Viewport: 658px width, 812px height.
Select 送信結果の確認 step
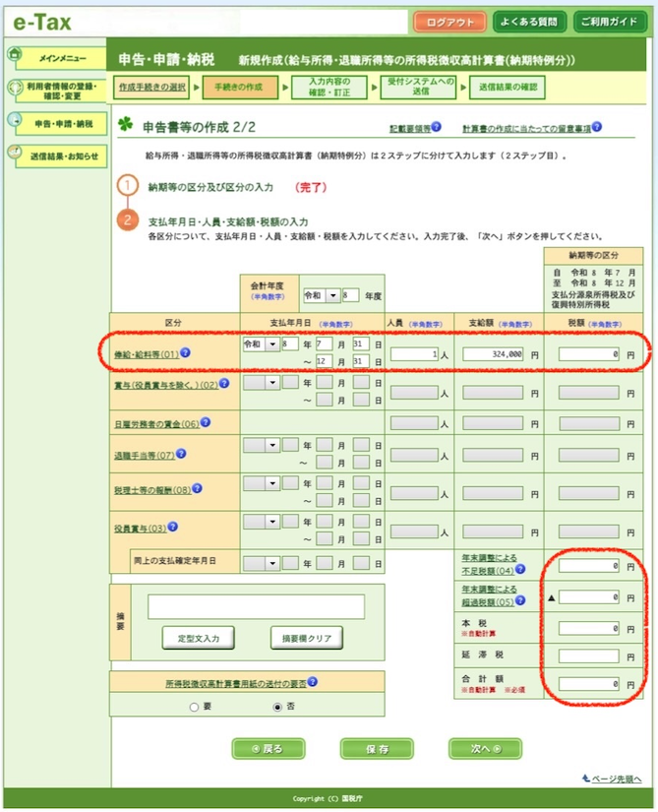click(x=508, y=87)
